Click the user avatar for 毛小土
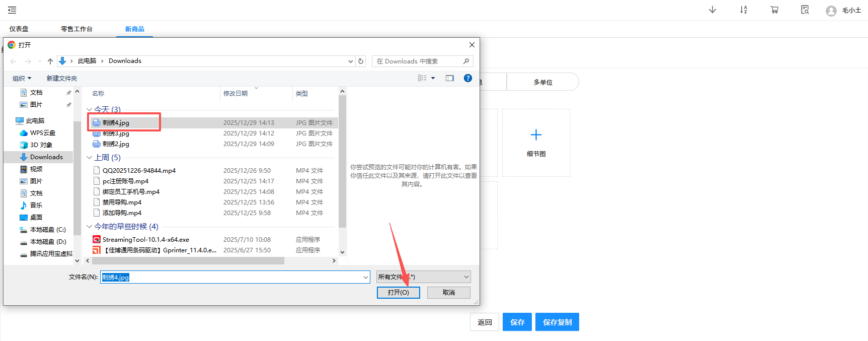 (831, 11)
